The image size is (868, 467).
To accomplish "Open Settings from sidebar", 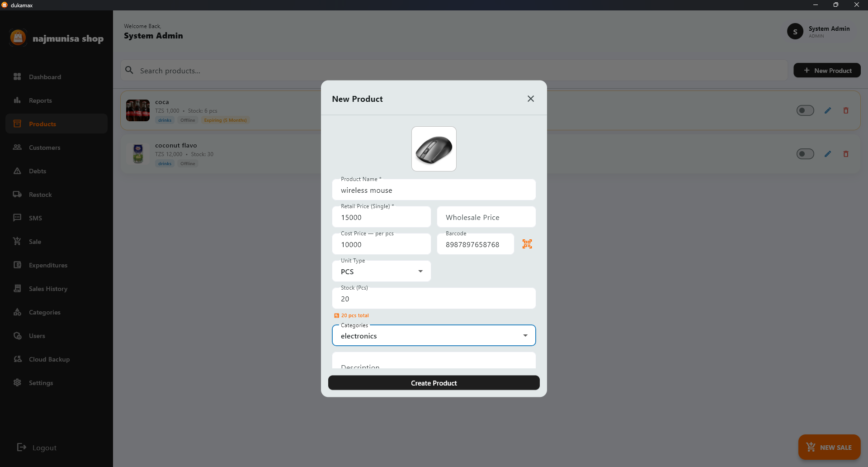I will 57,383.
